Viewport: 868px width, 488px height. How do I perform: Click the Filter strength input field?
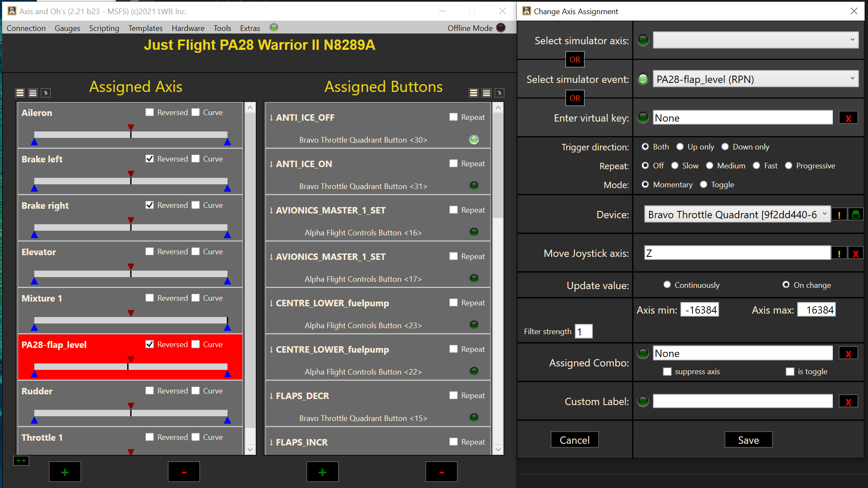point(583,331)
